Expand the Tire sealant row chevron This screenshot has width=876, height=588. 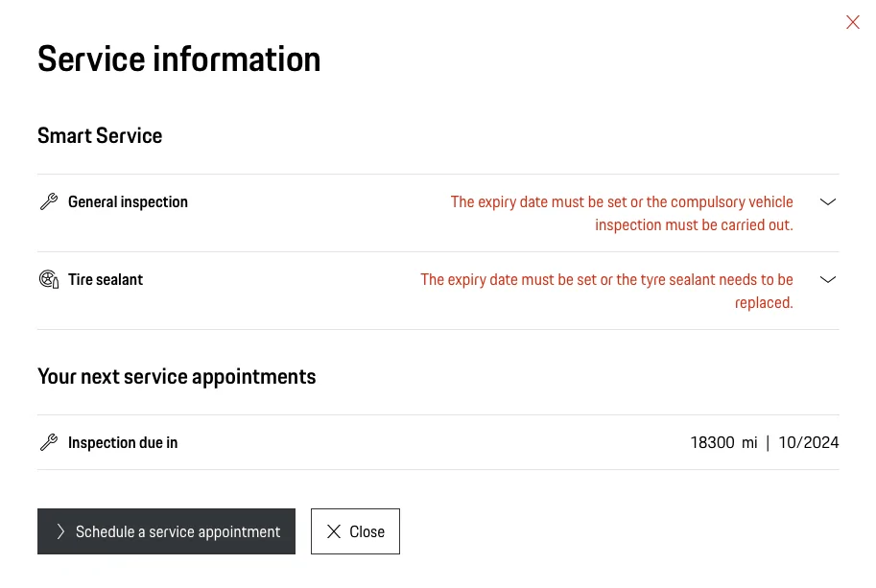coord(828,279)
